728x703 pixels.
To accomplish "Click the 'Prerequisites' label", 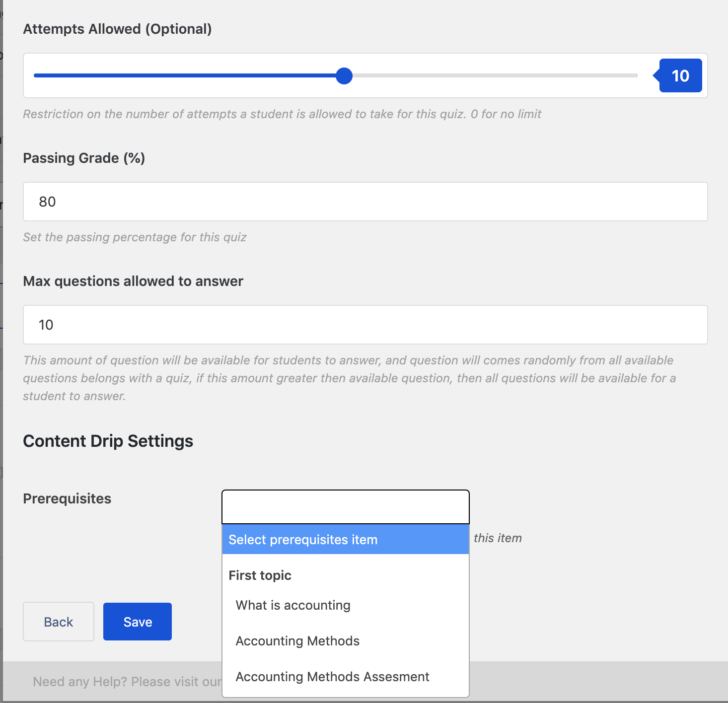I will click(67, 498).
